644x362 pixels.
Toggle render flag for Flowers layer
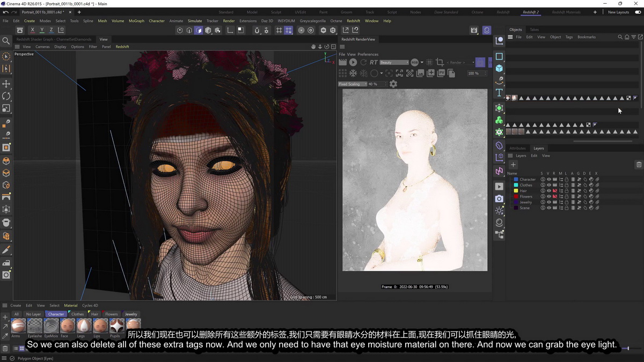click(x=555, y=196)
